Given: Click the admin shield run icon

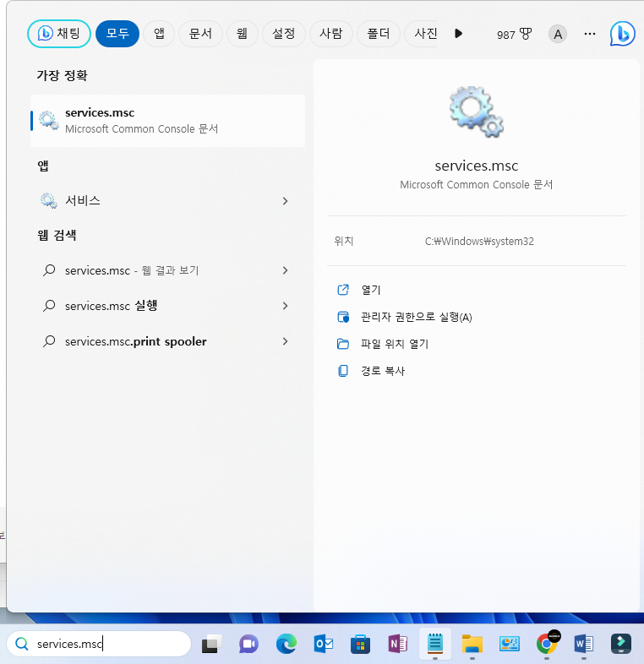Looking at the screenshot, I should pos(343,317).
